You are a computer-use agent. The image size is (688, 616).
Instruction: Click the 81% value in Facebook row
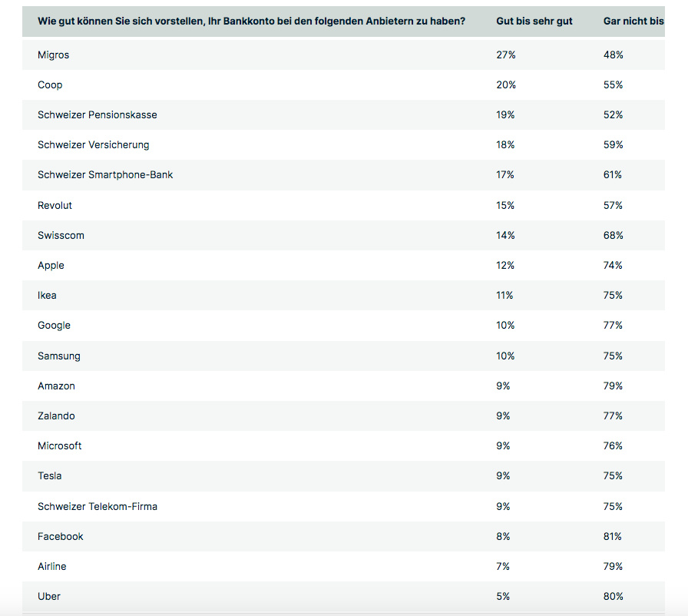[613, 537]
